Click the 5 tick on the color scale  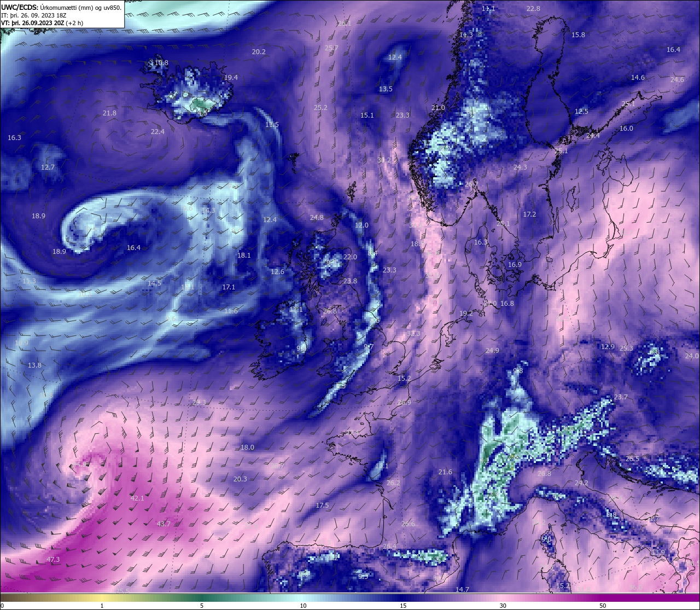[202, 606]
